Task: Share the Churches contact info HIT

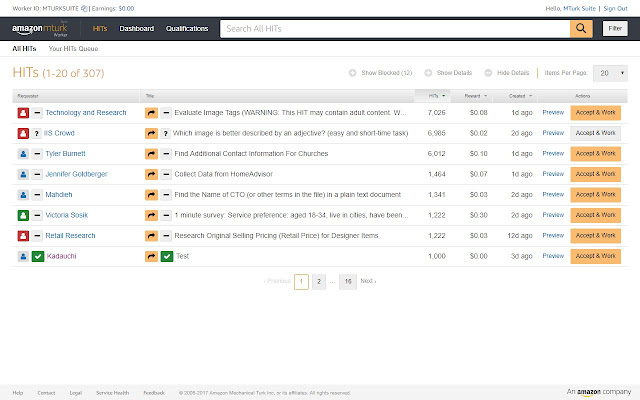Action: (x=151, y=154)
